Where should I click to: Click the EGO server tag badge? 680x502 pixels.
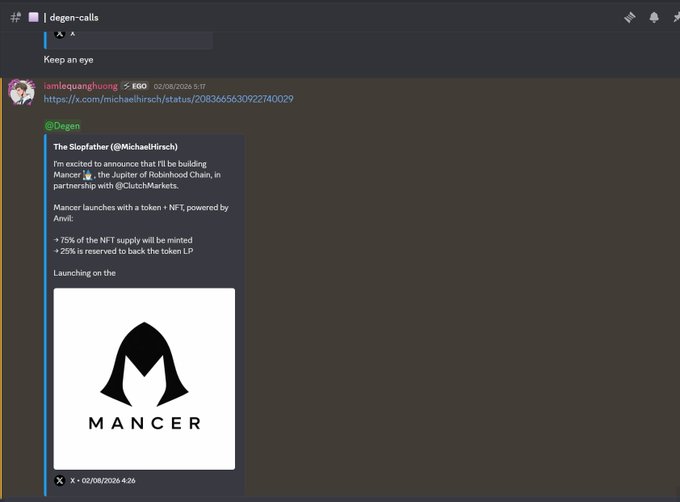coord(135,86)
